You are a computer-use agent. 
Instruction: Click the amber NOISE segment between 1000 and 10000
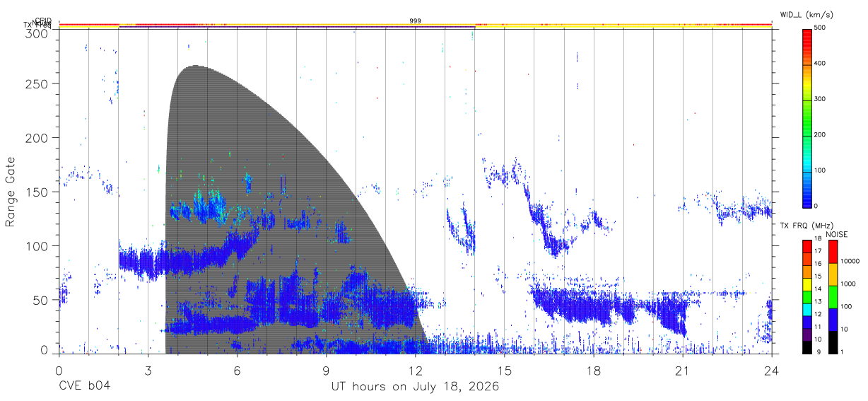click(x=833, y=274)
